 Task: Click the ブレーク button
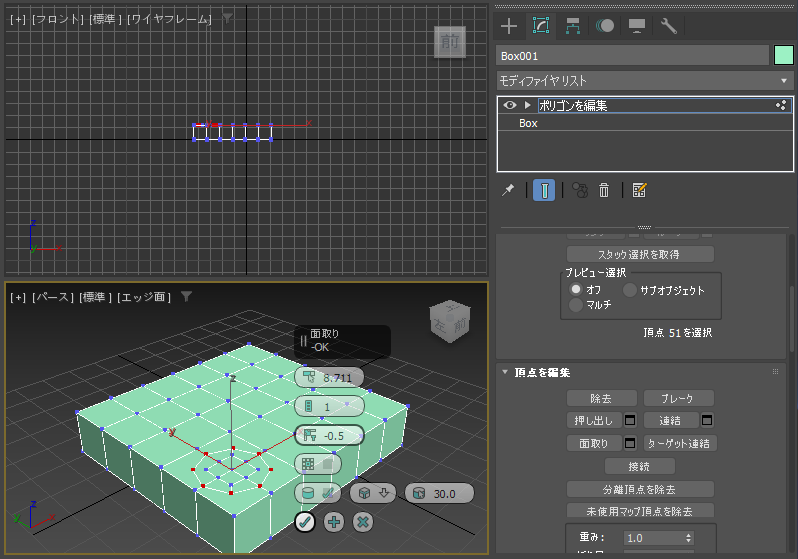tap(678, 398)
